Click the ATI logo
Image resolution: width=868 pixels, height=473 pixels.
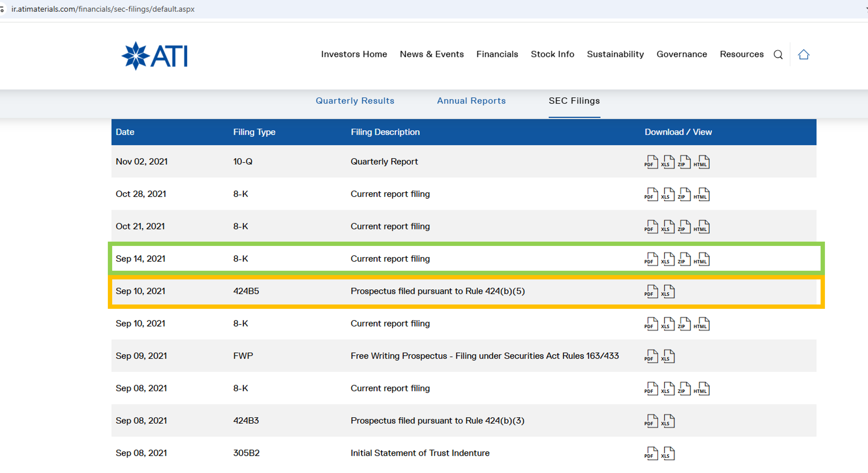pyautogui.click(x=155, y=56)
